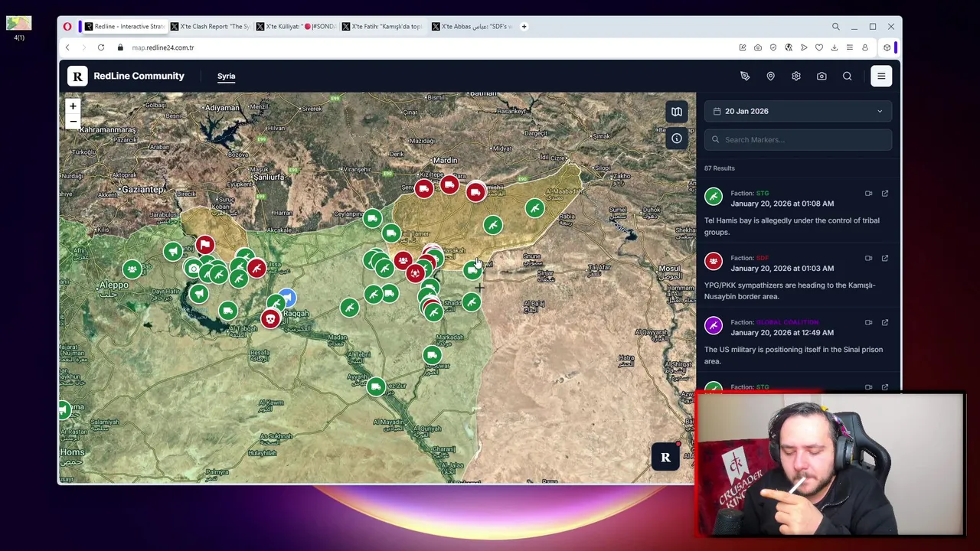
Task: Click the green STG faction icon for Tel Hamis
Action: tap(714, 197)
